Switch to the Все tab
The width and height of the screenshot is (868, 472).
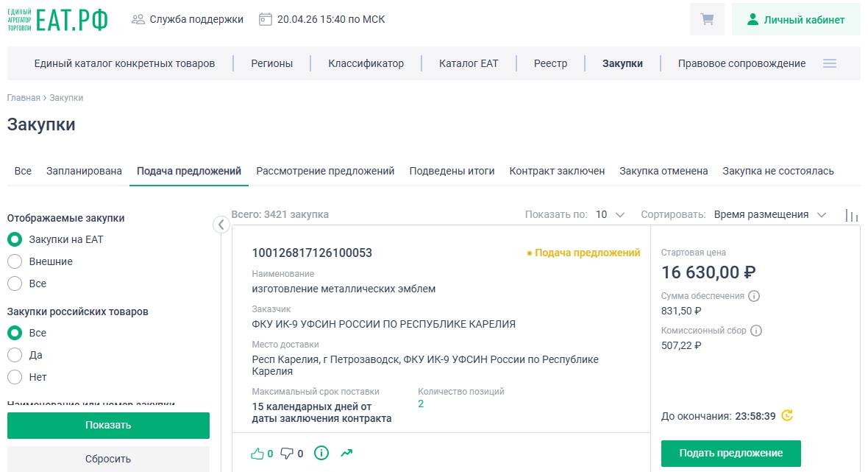coord(23,171)
